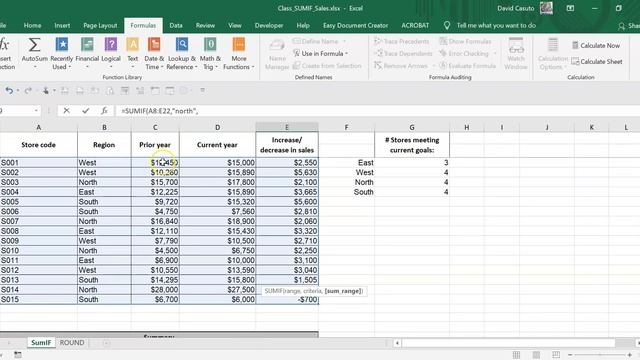Open Math & Trig functions
The image size is (640, 360).
pyautogui.click(x=210, y=53)
